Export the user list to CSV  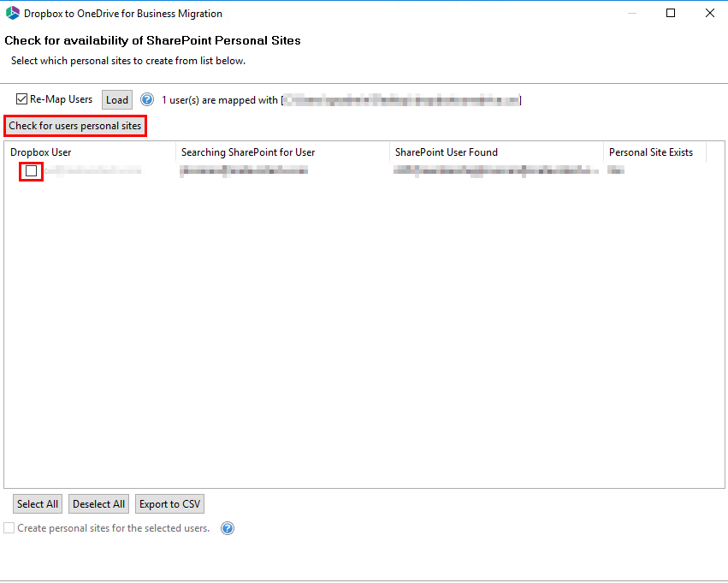pos(169,503)
